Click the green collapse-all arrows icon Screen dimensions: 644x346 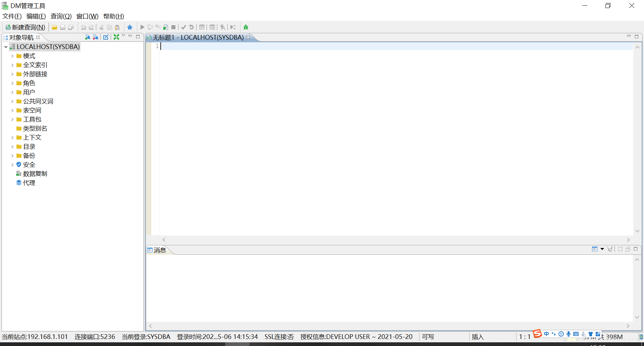pyautogui.click(x=116, y=37)
